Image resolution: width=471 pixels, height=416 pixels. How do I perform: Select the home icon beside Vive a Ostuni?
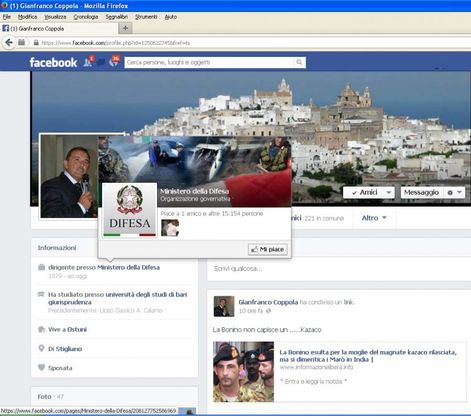(41, 329)
